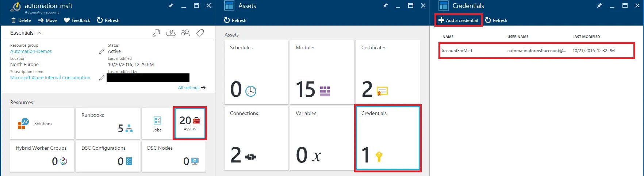
Task: Pin the Credentials blade
Action: coord(599,5)
